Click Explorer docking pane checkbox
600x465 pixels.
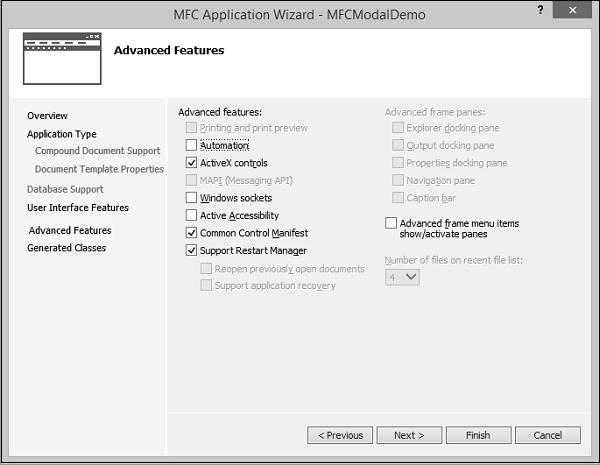398,127
